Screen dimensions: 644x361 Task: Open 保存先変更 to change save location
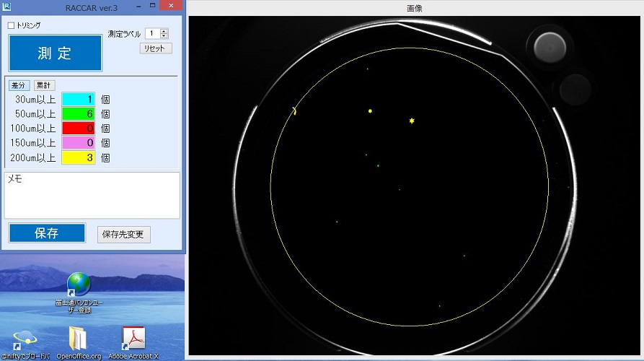point(124,234)
